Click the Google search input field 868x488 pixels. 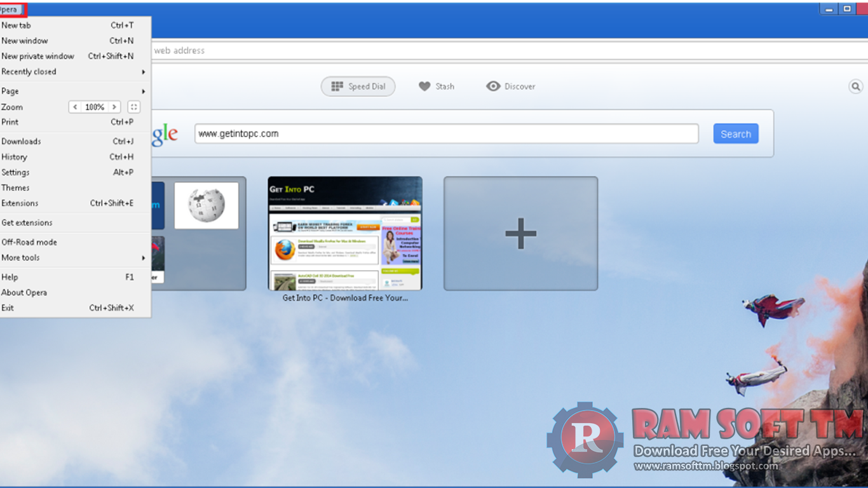tap(446, 133)
